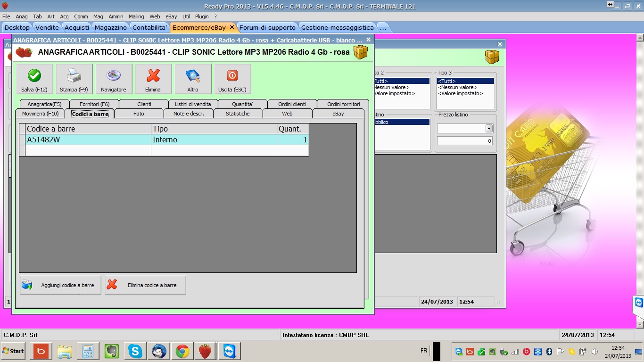Open the Navigatore compass tool
644x362 pixels.
coord(114,79)
